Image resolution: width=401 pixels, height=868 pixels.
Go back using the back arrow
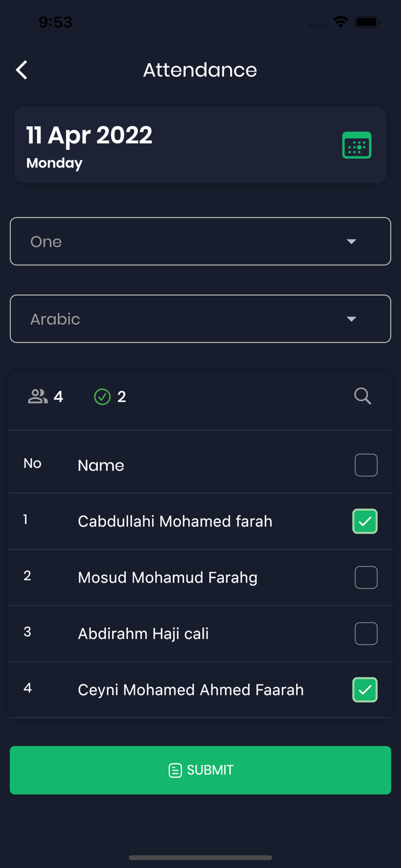[22, 70]
